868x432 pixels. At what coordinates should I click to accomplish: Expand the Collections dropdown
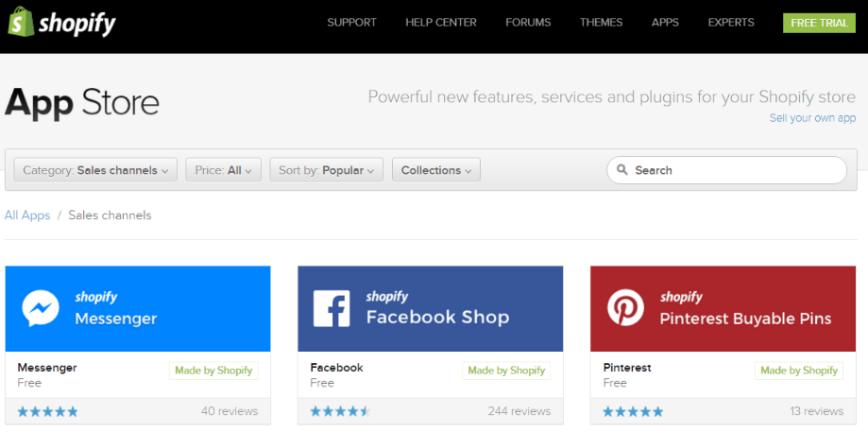[436, 169]
